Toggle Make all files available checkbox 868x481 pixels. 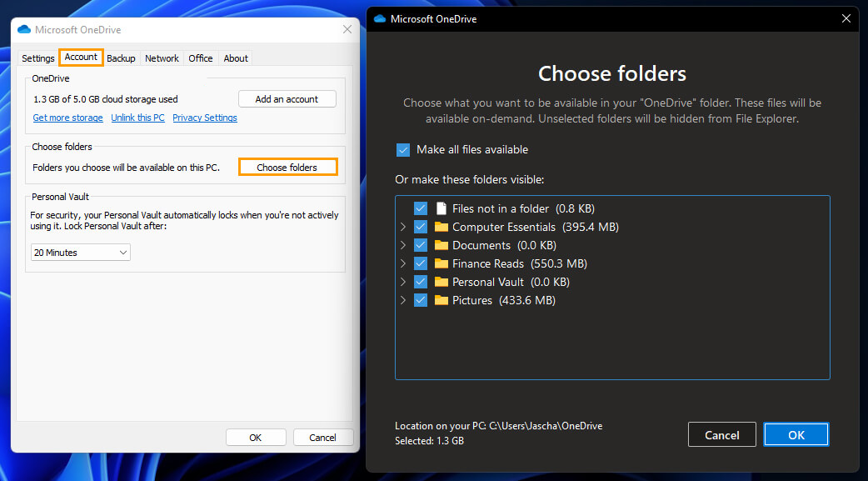[403, 149]
